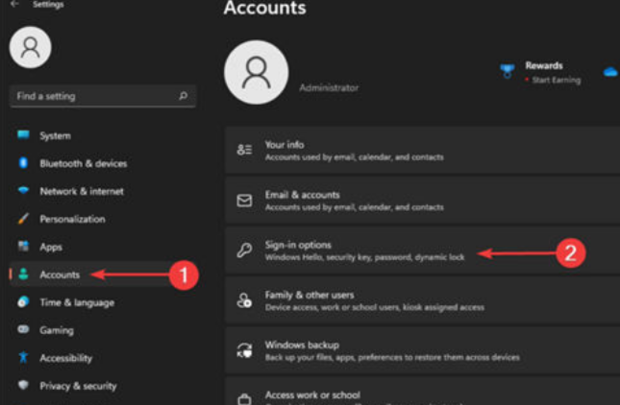Open Sign-in options row
Screen dimensions: 620x405
(423, 250)
